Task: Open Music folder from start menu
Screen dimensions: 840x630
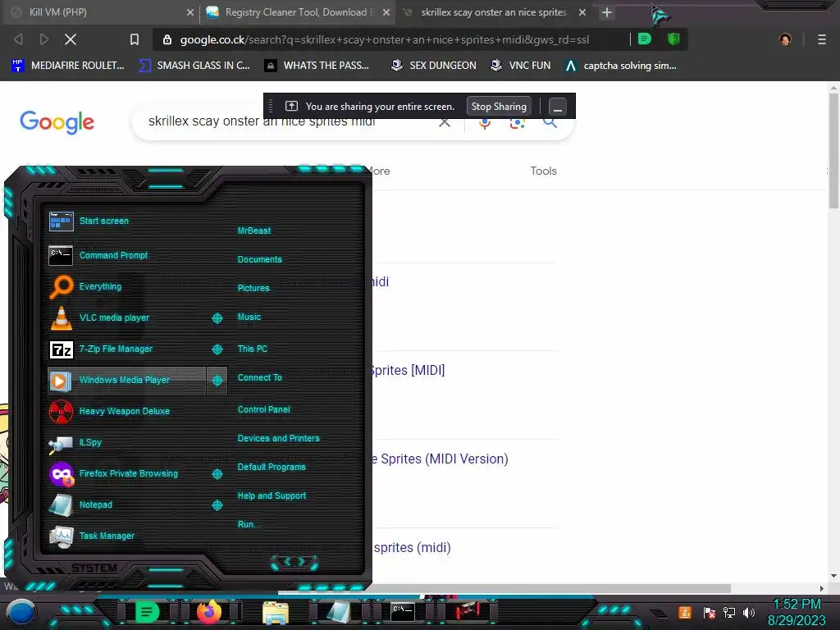Action: coord(249,317)
